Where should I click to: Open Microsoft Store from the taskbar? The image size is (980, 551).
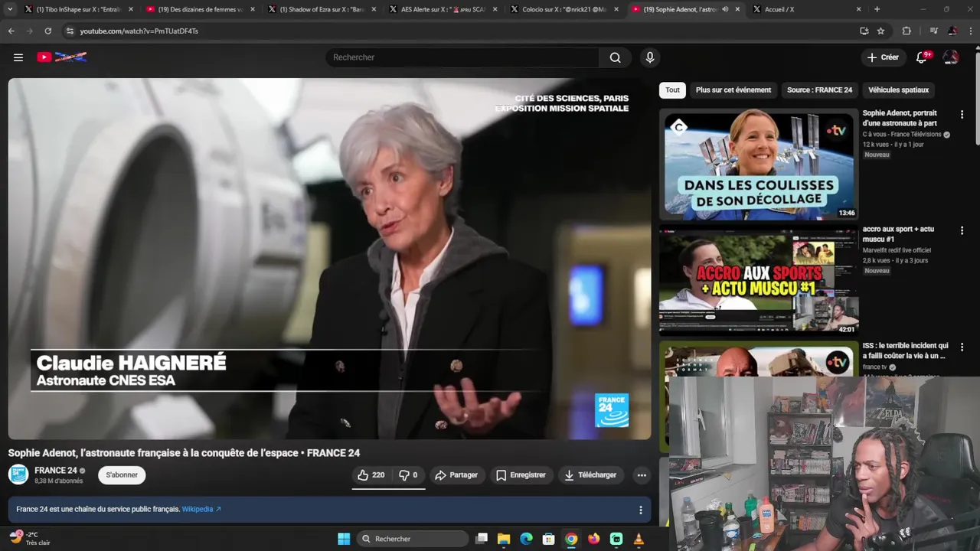coord(548,539)
